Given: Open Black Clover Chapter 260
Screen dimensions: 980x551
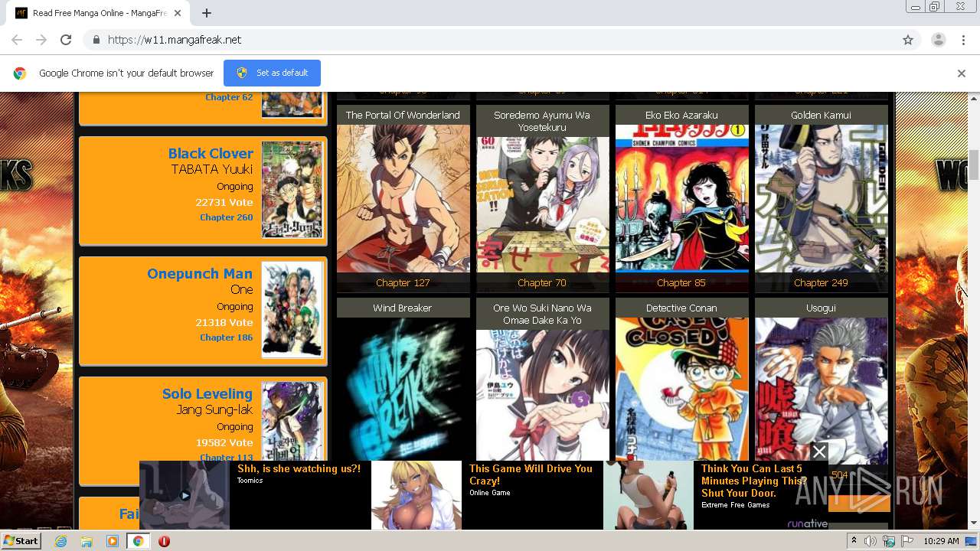Looking at the screenshot, I should pyautogui.click(x=226, y=217).
